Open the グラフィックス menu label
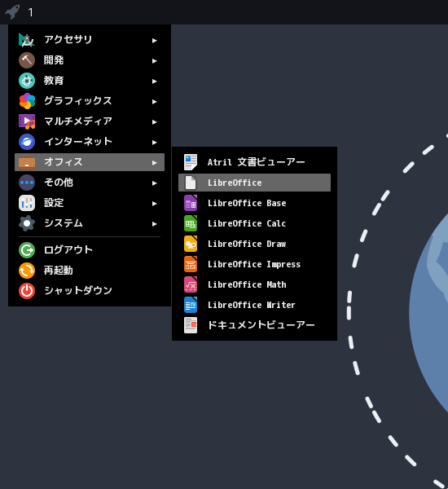Image resolution: width=448 pixels, height=489 pixels. tap(78, 101)
